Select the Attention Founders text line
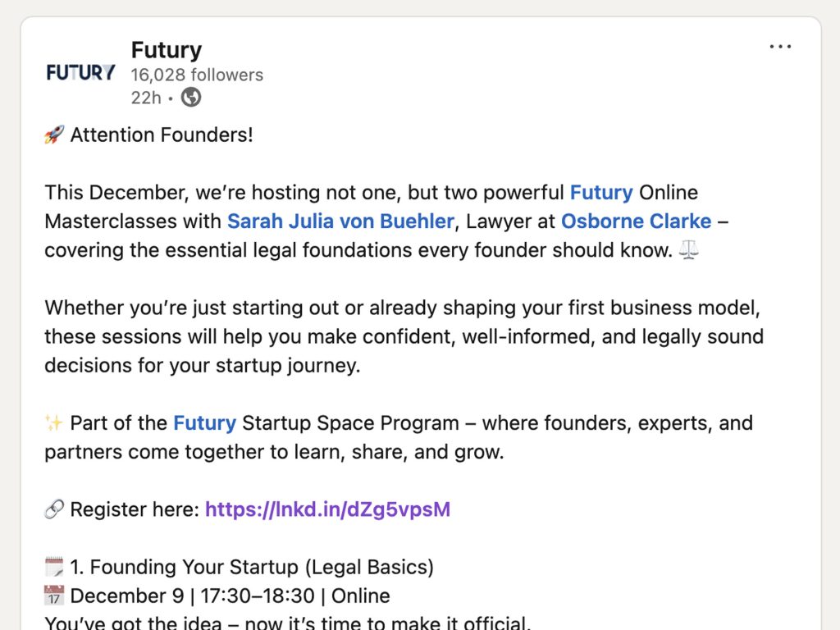 click(x=162, y=135)
